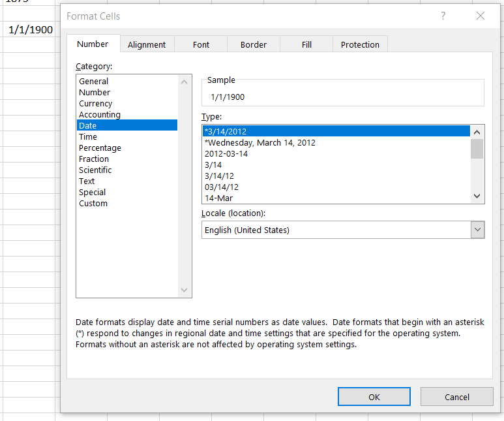This screenshot has height=421, width=504.
Task: Close the Format Cells dialog
Action: 481,16
